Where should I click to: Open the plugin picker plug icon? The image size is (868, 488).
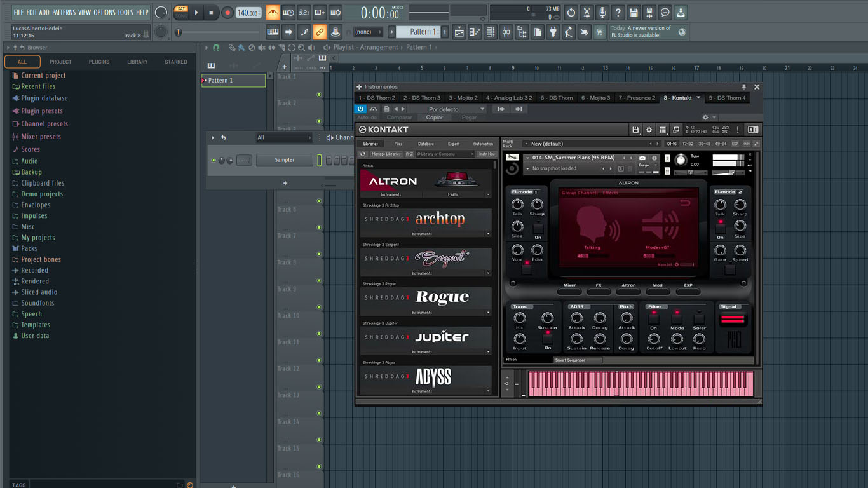point(553,32)
